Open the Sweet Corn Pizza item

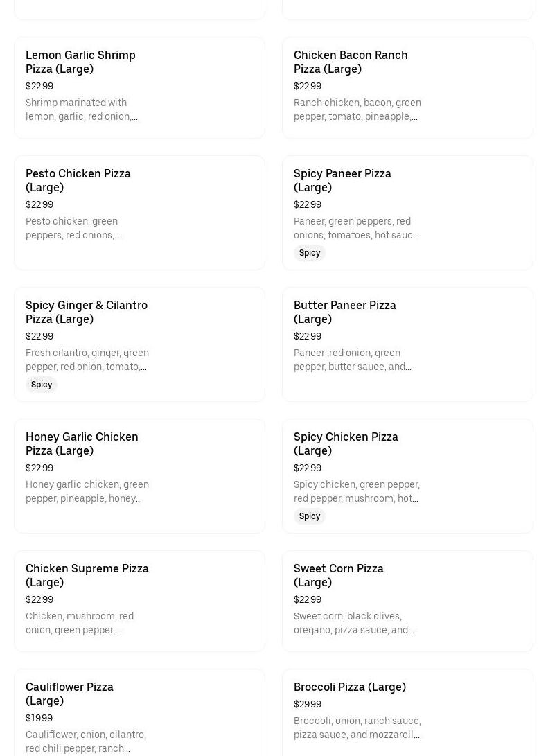click(x=338, y=575)
